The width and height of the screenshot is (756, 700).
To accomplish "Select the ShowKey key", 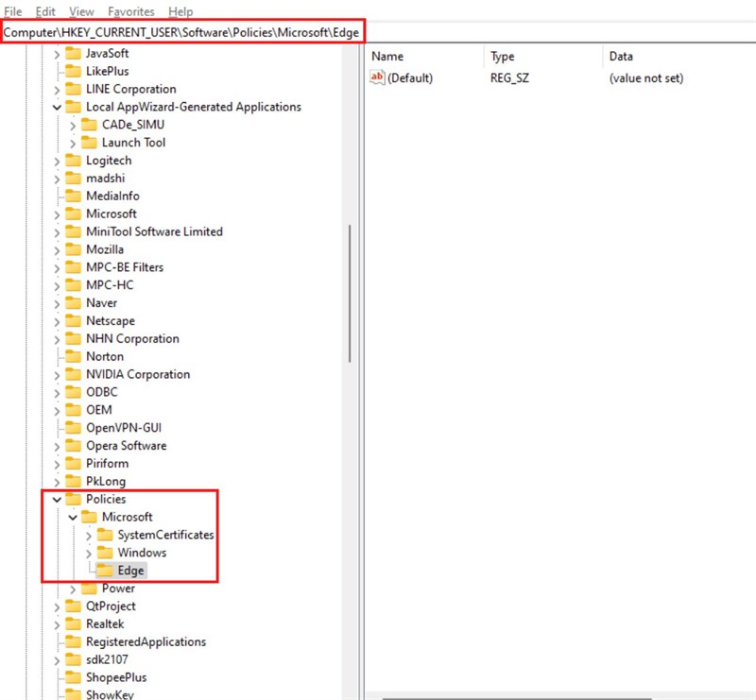I will pos(110,694).
